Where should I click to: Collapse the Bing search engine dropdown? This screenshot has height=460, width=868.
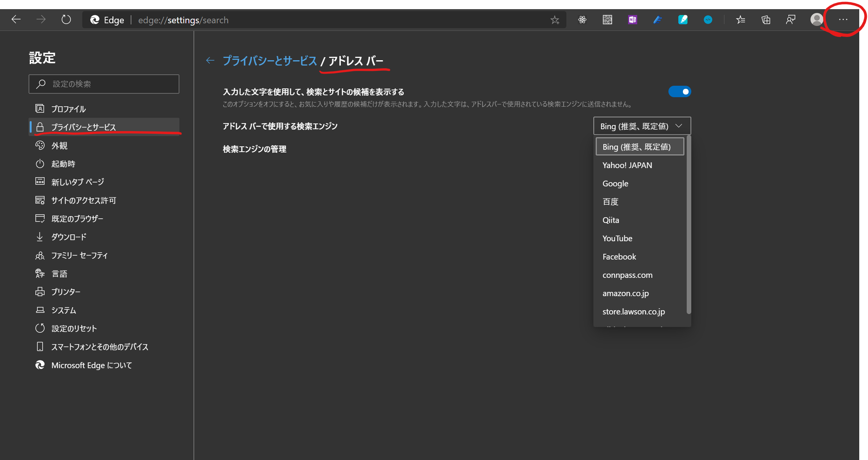[642, 126]
